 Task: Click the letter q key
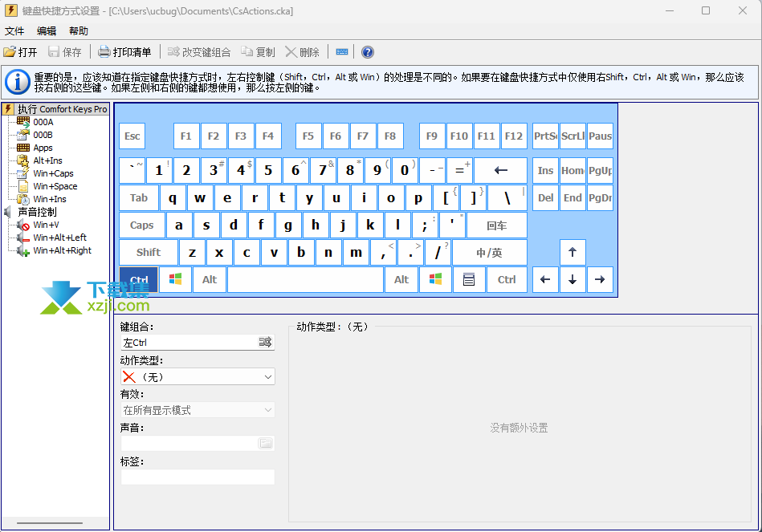point(173,197)
